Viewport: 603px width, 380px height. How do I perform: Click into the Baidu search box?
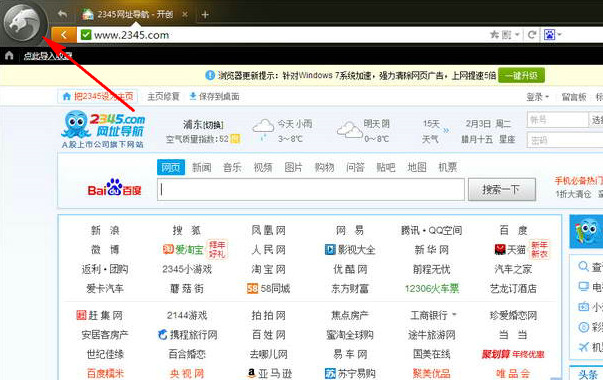311,189
